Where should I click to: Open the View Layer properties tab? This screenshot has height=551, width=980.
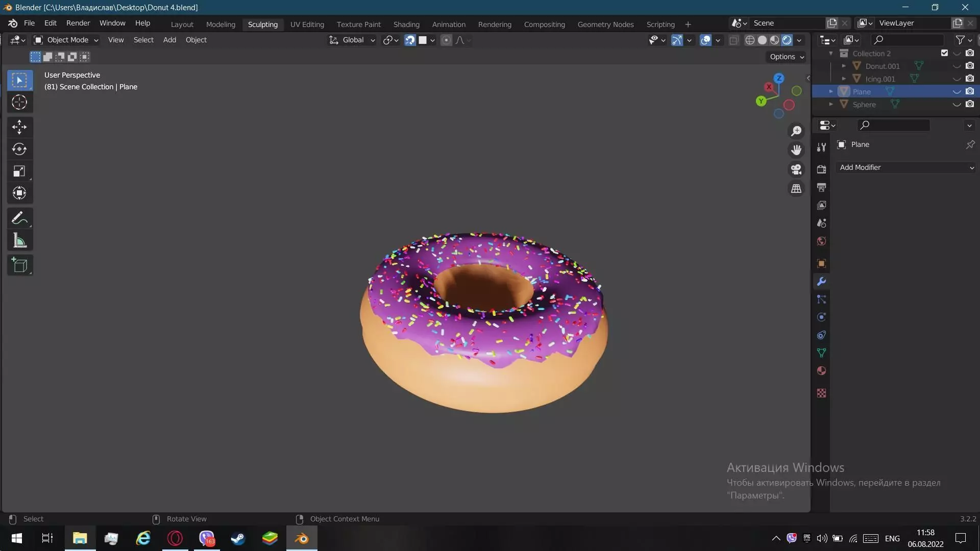(x=821, y=205)
